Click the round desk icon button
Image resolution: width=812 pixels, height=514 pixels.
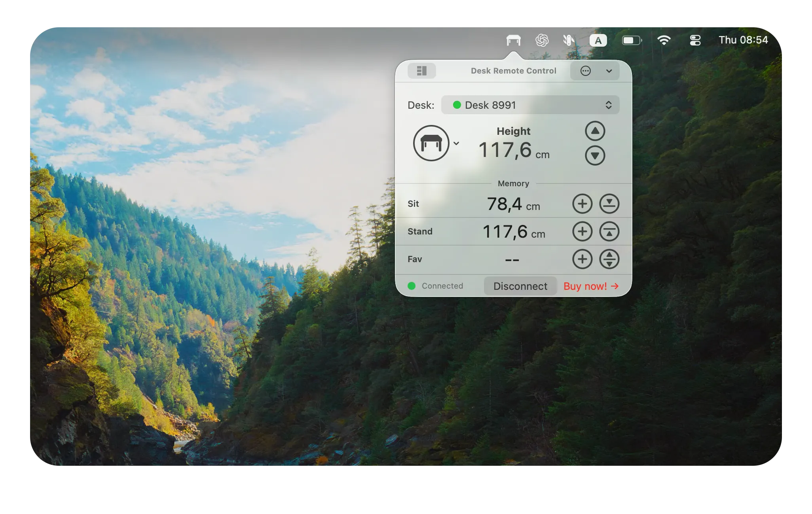(431, 143)
